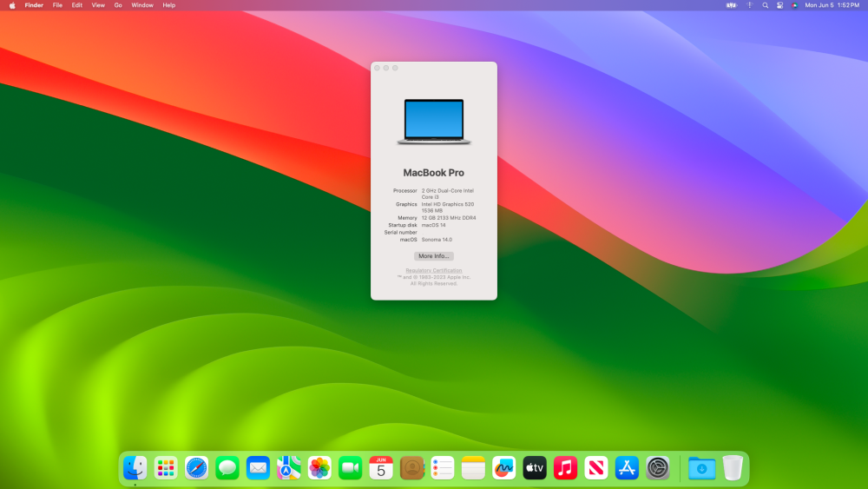Open the View menu
868x489 pixels.
point(98,5)
